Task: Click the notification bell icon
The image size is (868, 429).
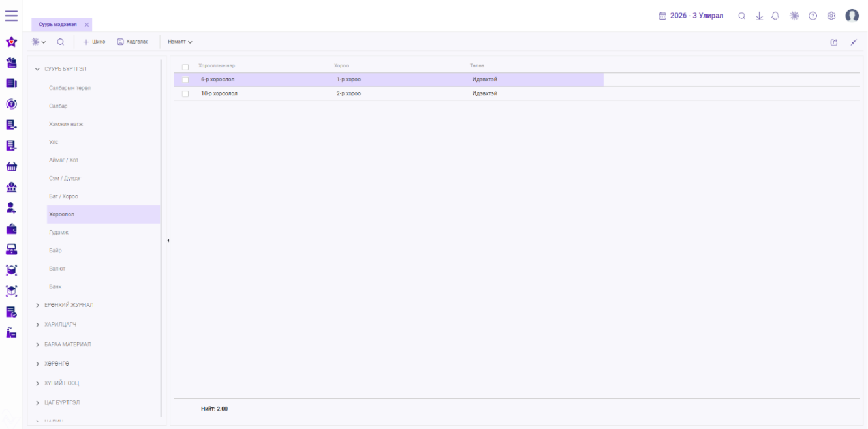Action: coord(775,16)
